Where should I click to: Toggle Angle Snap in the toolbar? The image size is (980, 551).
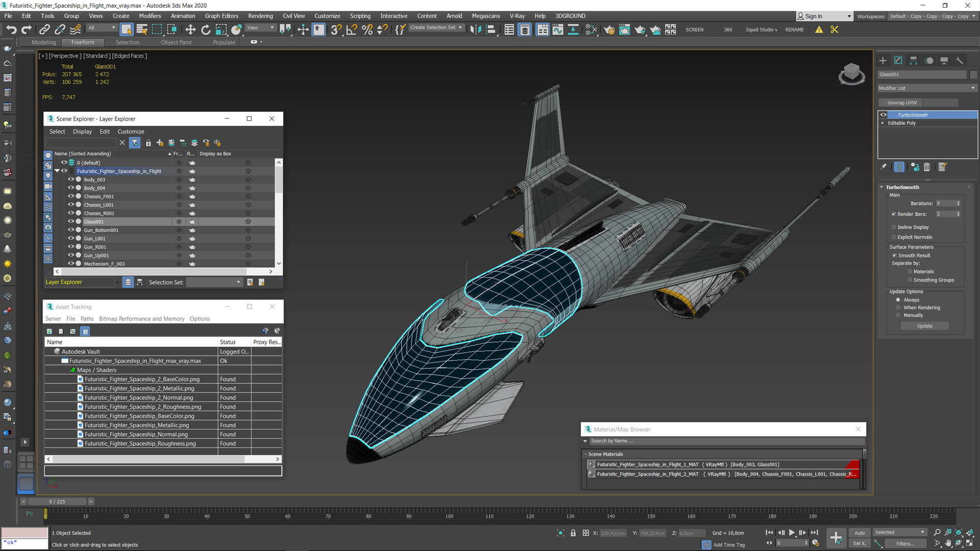pyautogui.click(x=352, y=30)
